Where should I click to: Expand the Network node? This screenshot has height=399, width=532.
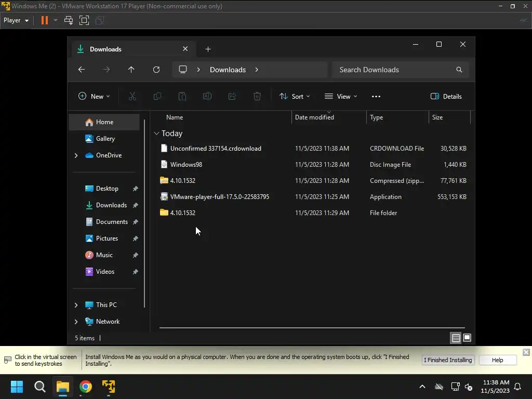[76, 322]
